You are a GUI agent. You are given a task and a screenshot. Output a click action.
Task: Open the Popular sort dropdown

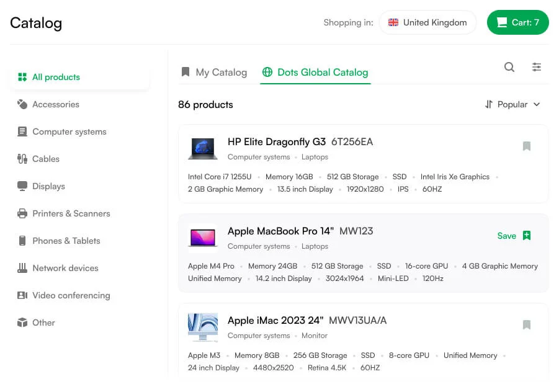coord(512,104)
